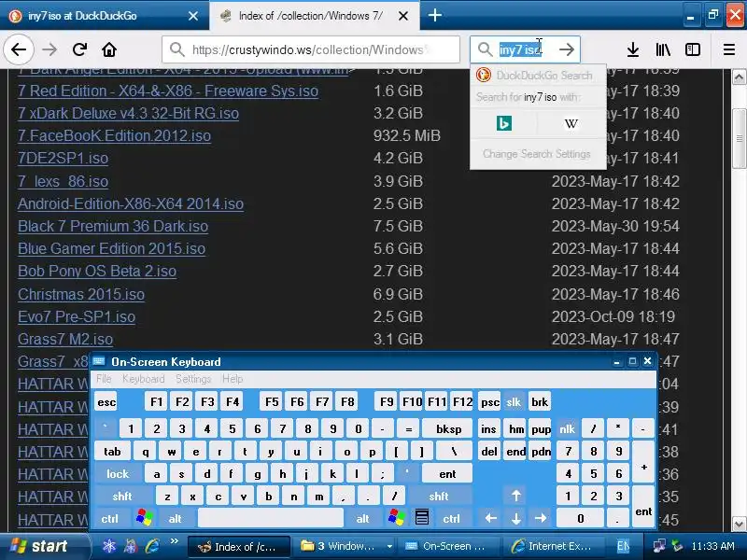Screen dimensions: 747x560
Task: Open '7 Red Edition - X64-&-X86 - Freeware Sys.iso'
Action: [168, 91]
